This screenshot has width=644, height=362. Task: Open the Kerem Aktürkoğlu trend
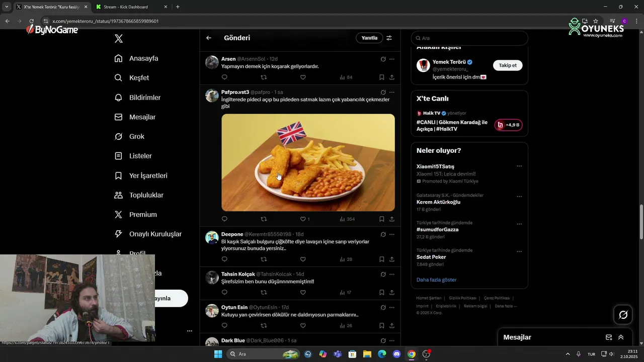[x=438, y=202]
